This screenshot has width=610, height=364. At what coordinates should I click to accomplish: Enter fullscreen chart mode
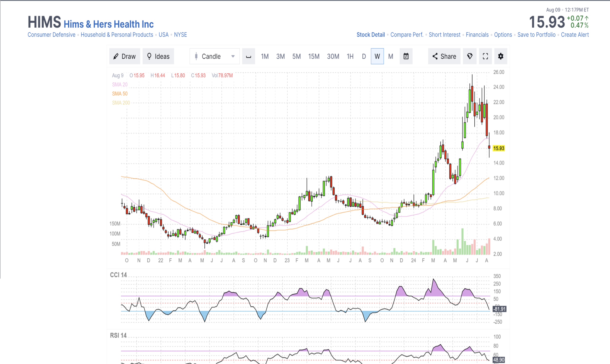[485, 56]
